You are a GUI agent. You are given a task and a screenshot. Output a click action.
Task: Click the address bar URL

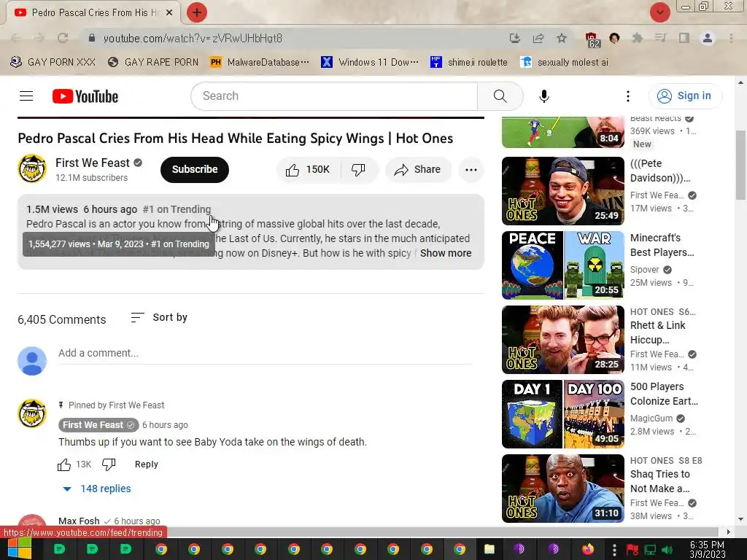(193, 38)
